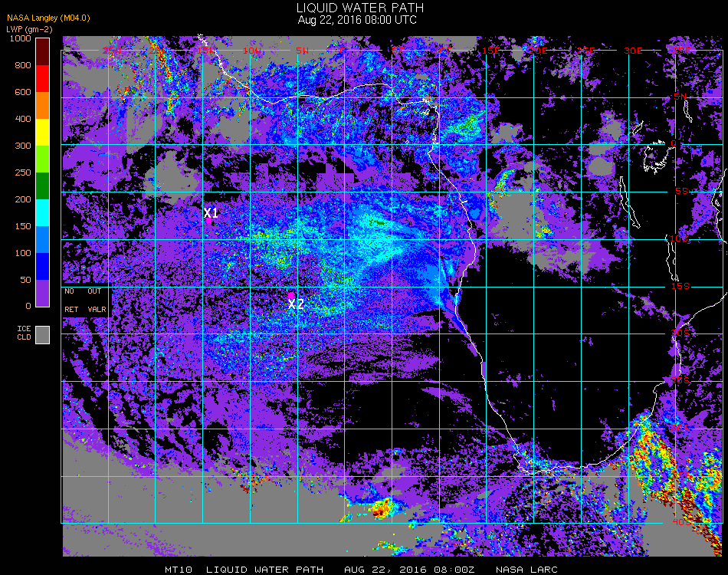Click the 50 colorbar value
728x575 pixels.
click(x=25, y=280)
